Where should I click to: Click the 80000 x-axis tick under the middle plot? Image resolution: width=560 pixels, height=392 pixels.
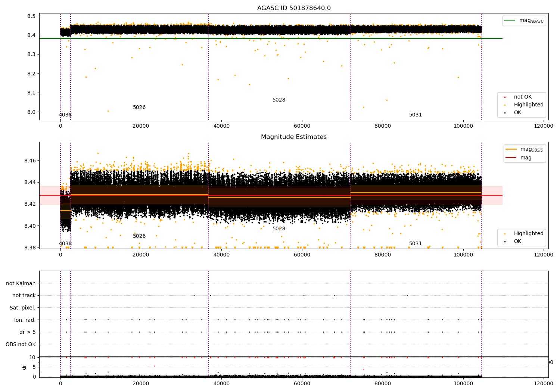point(383,255)
